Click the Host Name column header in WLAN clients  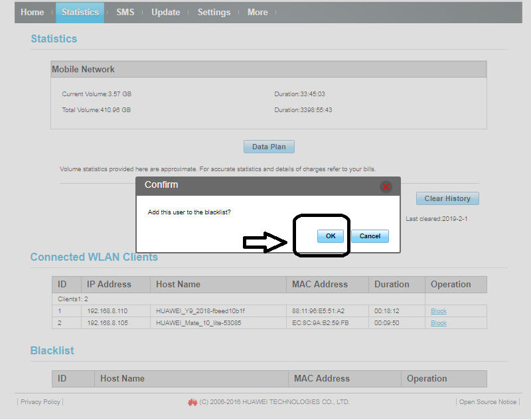[178, 285]
